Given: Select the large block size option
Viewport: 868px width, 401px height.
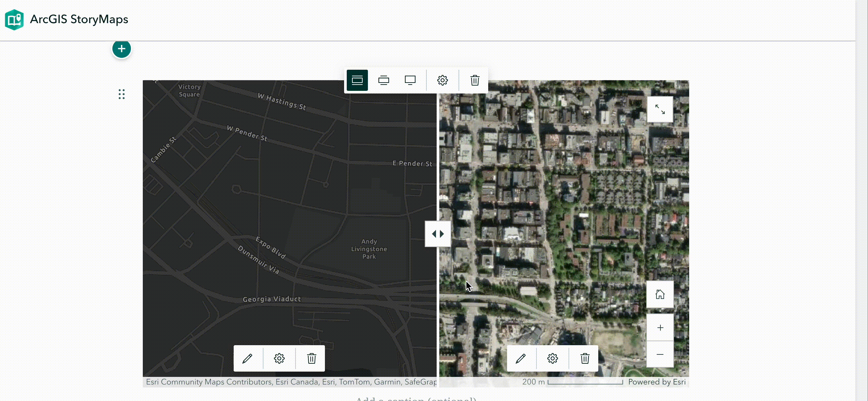Looking at the screenshot, I should tap(410, 80).
